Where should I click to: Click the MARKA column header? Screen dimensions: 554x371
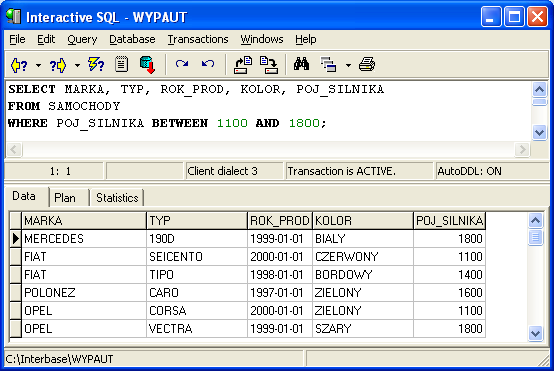click(x=84, y=221)
